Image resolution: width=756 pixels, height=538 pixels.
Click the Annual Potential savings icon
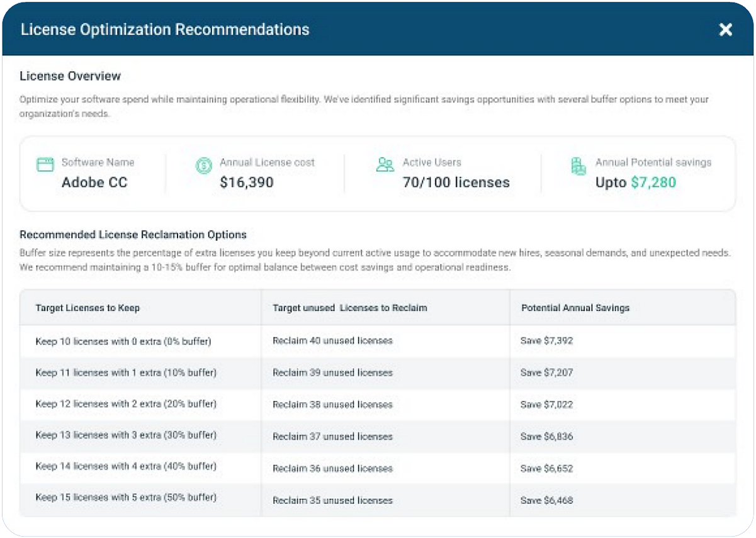[x=578, y=166]
